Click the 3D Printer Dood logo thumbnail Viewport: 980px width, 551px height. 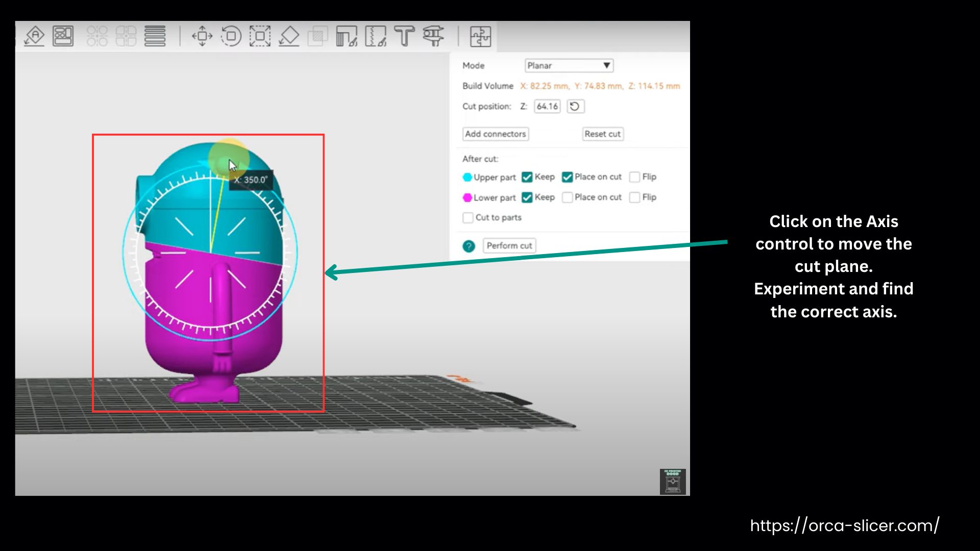[673, 482]
